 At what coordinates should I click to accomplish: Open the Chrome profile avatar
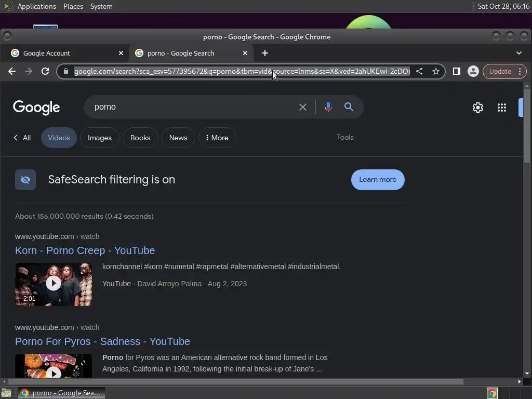pyautogui.click(x=473, y=71)
